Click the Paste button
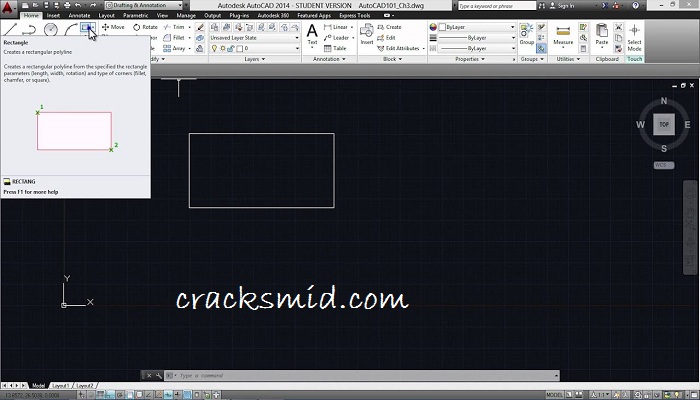700x400 pixels. coord(602,35)
